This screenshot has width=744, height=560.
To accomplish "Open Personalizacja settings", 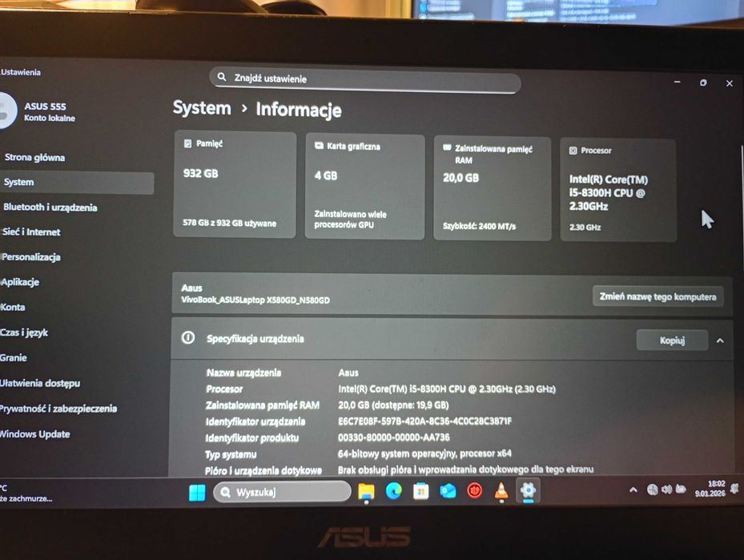I will [31, 256].
